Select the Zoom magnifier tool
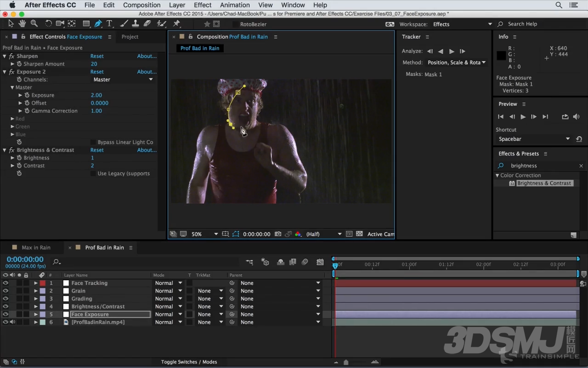 click(34, 23)
